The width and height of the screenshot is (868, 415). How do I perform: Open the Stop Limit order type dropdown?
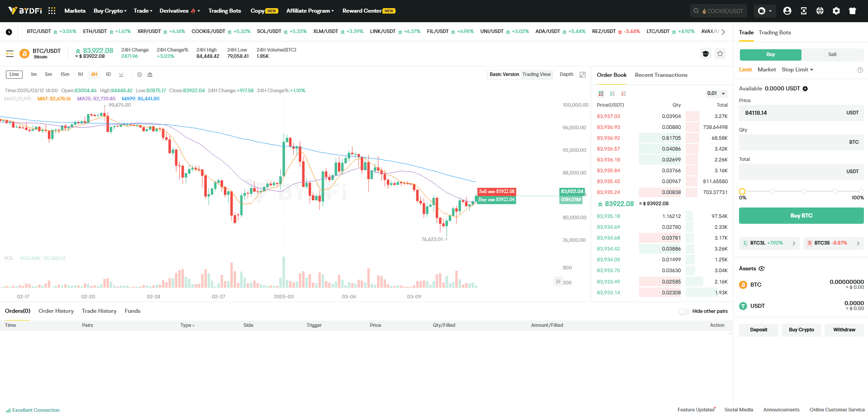[x=797, y=70]
